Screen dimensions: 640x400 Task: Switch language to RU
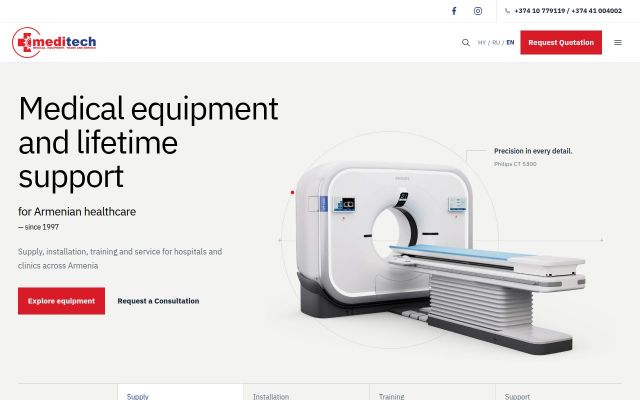pos(496,42)
